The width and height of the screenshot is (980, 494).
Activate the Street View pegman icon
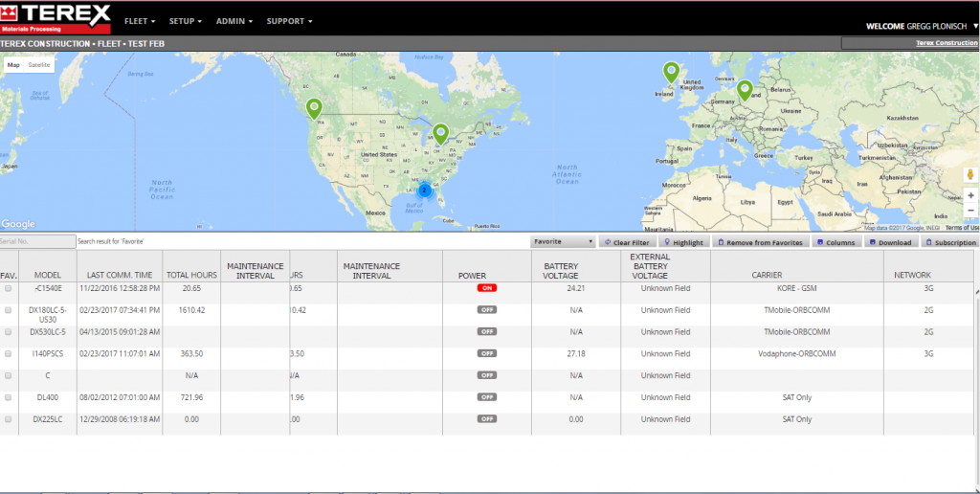tap(970, 174)
